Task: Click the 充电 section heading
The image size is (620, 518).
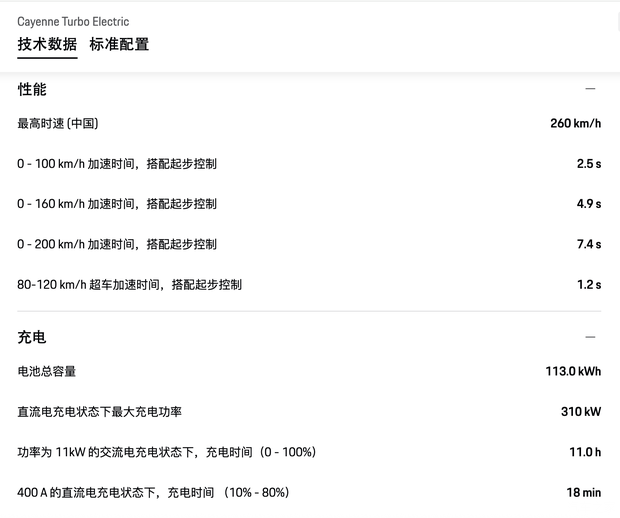Action: tap(32, 337)
